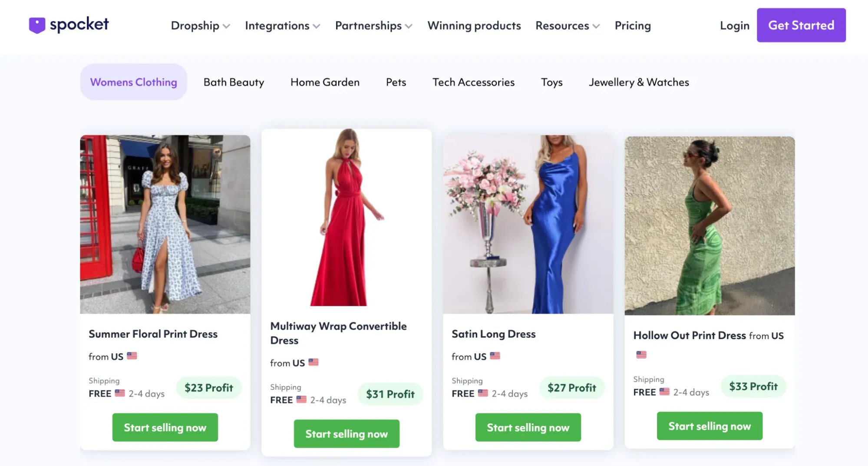Viewport: 868px width, 466px height.
Task: Click US flag beside Summer Floral Print Dress origin
Action: click(x=132, y=356)
